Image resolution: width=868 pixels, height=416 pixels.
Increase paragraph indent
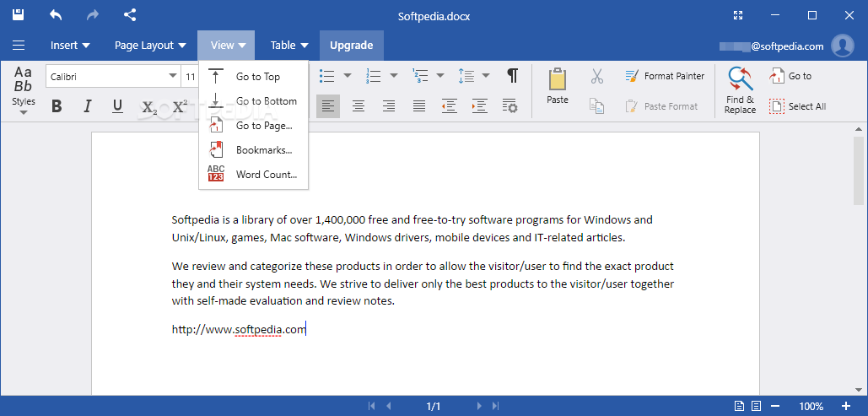pyautogui.click(x=479, y=106)
